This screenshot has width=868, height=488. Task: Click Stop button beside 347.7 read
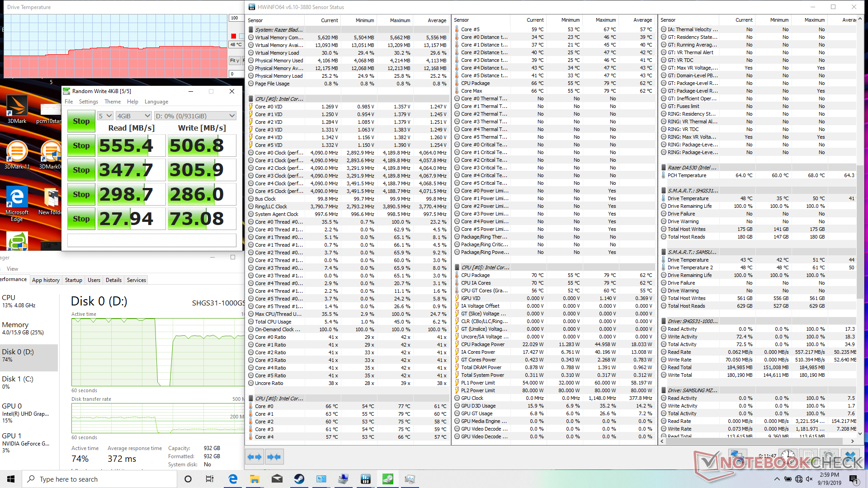click(x=81, y=170)
